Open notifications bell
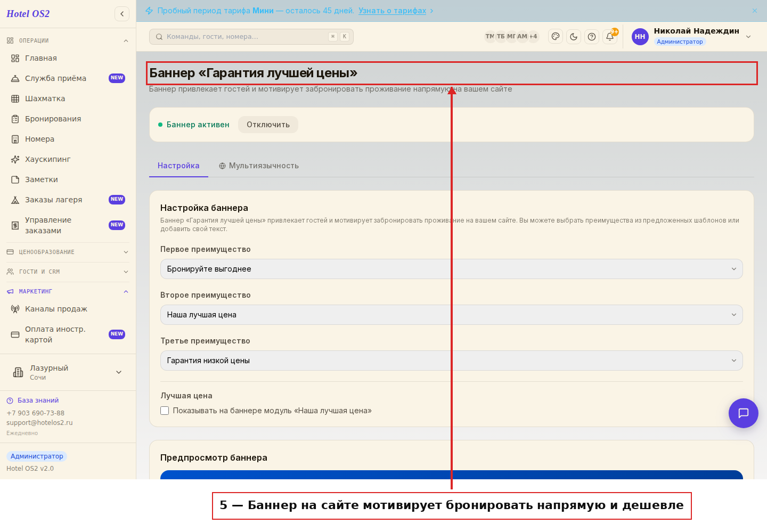Screen dimensions: 767x532 pos(610,37)
